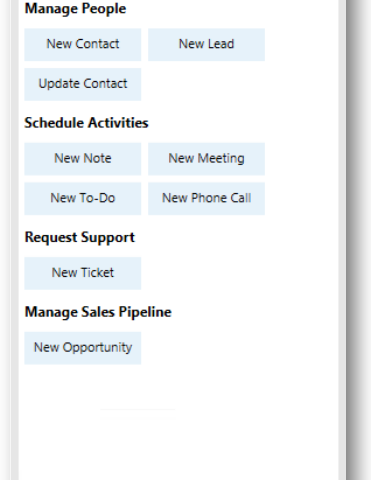Add a New Note activity
Image resolution: width=371 pixels, height=480 pixels.
click(x=83, y=159)
